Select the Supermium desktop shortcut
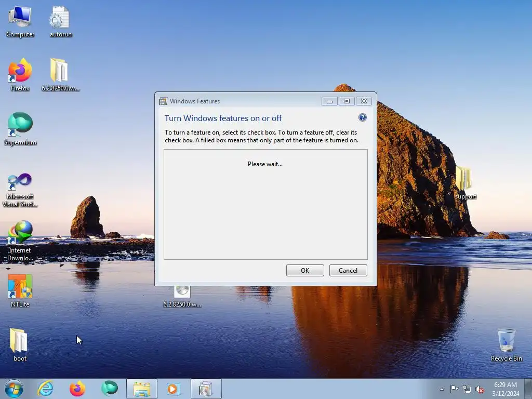532x399 pixels. 20,129
